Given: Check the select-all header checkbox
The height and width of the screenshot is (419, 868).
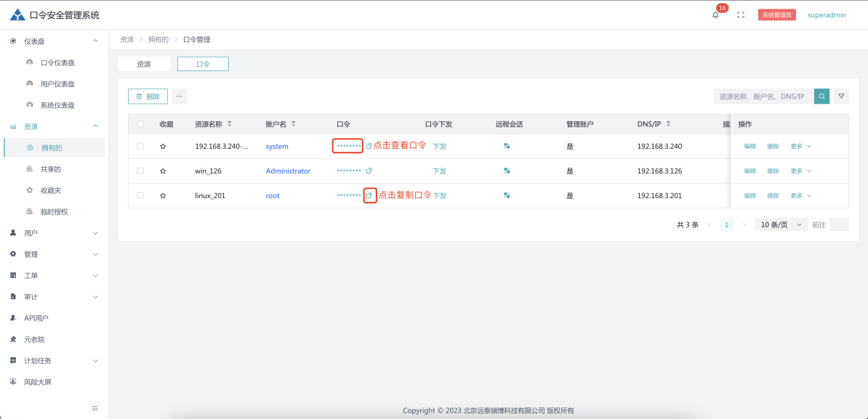Looking at the screenshot, I should 140,124.
